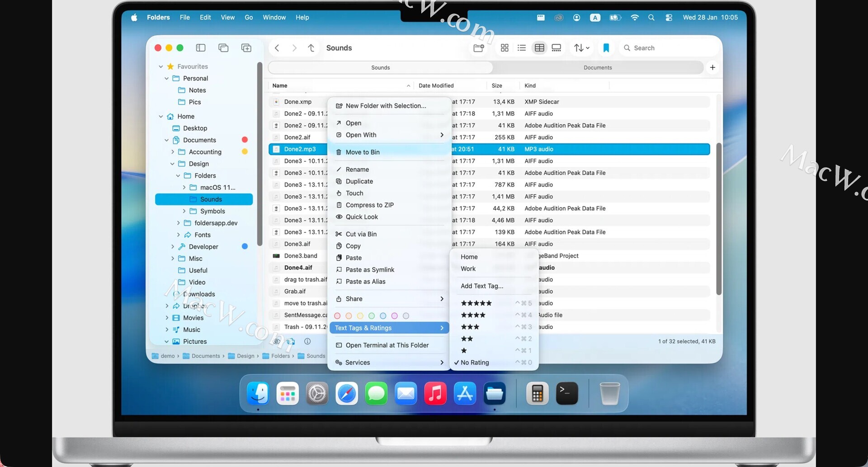Image resolution: width=868 pixels, height=467 pixels.
Task: Set rating to three stars
Action: click(x=470, y=327)
